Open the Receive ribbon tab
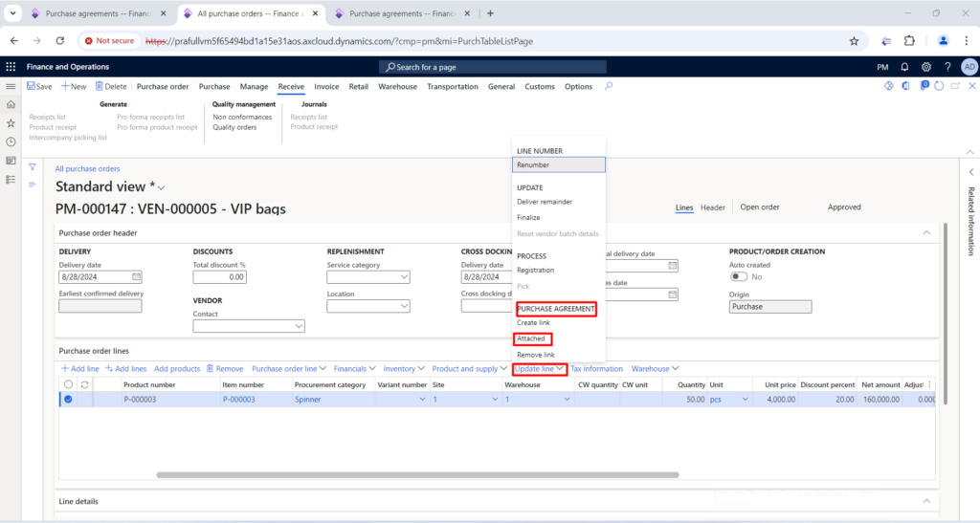Image resolution: width=980 pixels, height=523 pixels. [291, 87]
